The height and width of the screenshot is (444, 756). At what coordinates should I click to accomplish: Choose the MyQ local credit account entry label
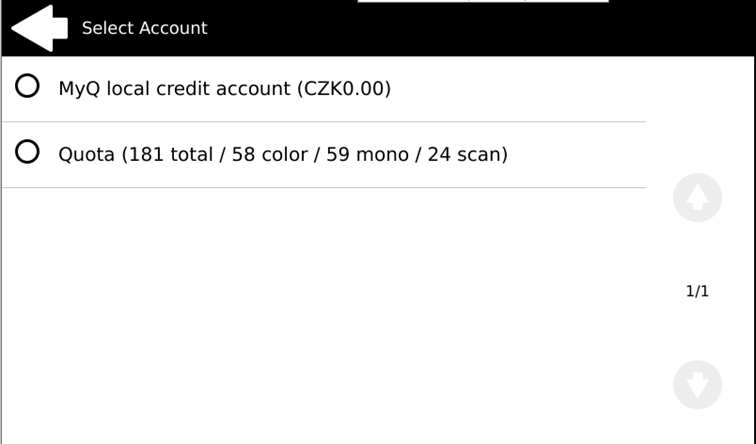[224, 89]
